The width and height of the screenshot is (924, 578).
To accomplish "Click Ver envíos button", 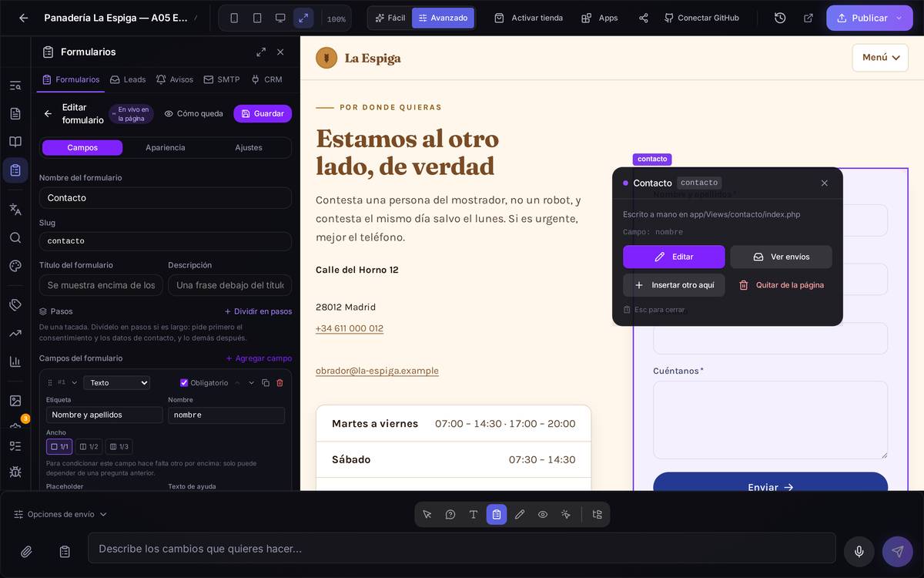I will pos(781,257).
